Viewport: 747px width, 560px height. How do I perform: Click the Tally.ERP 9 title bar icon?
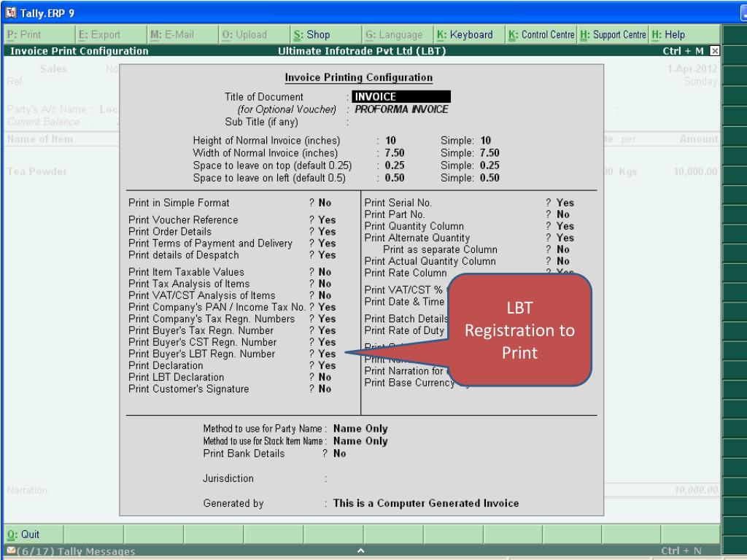point(10,12)
